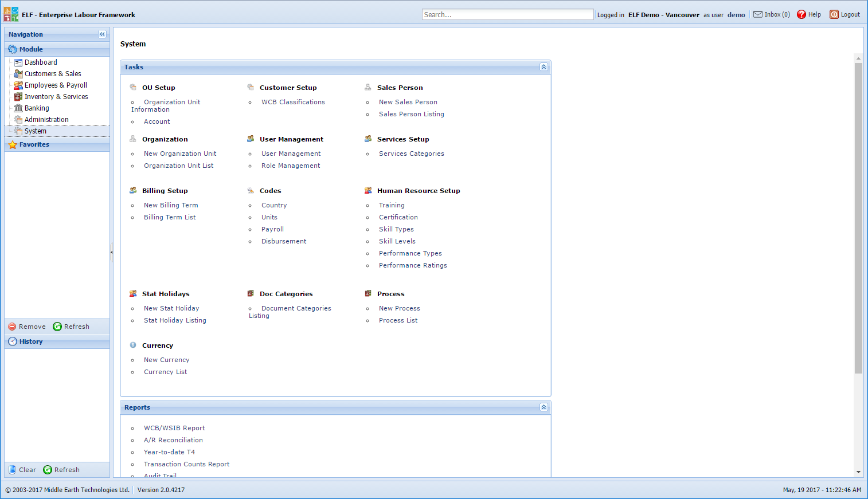Collapse the Tasks panel

tap(544, 67)
